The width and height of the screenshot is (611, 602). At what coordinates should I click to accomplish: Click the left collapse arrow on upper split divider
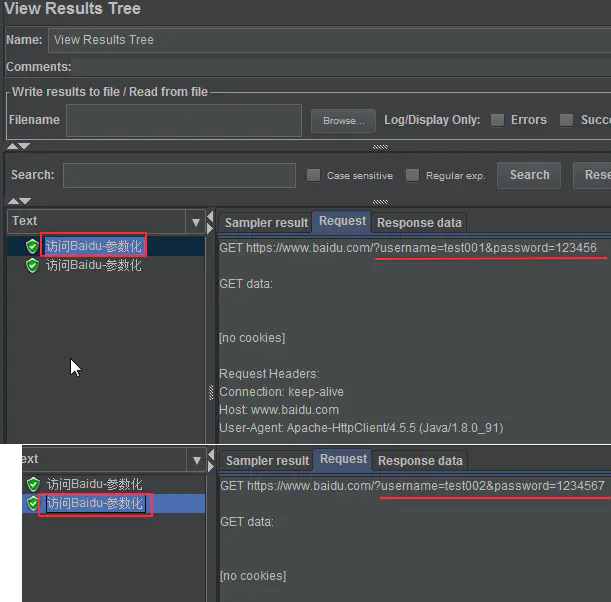(x=210, y=216)
